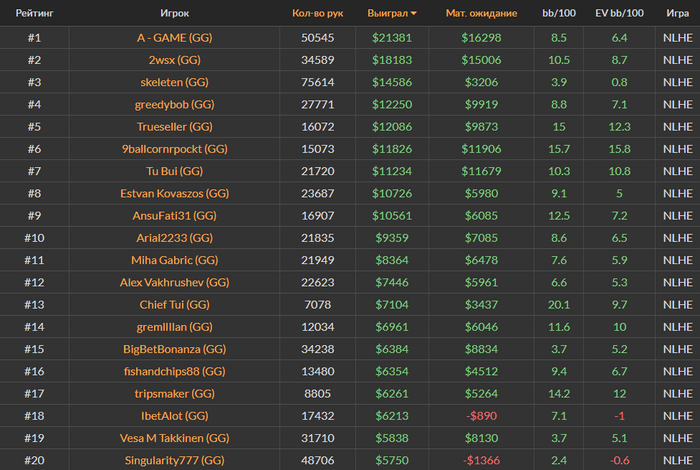Sort by Рейтинг column header
Screen dimensions: 700x470
click(x=34, y=14)
